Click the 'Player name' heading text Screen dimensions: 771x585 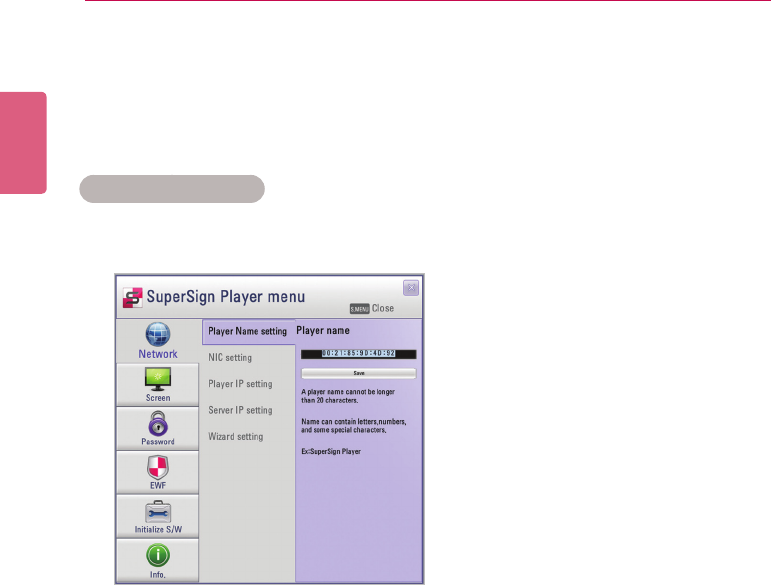pos(323,331)
